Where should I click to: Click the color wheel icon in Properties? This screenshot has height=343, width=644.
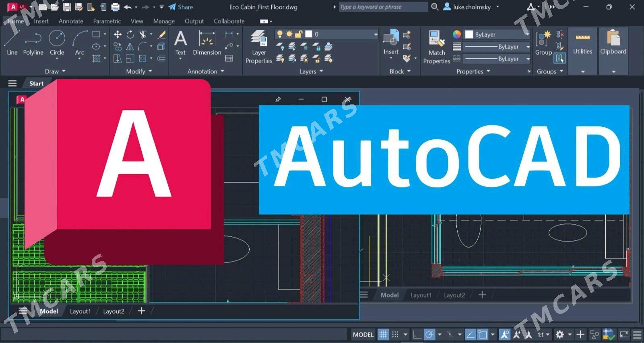coord(456,35)
